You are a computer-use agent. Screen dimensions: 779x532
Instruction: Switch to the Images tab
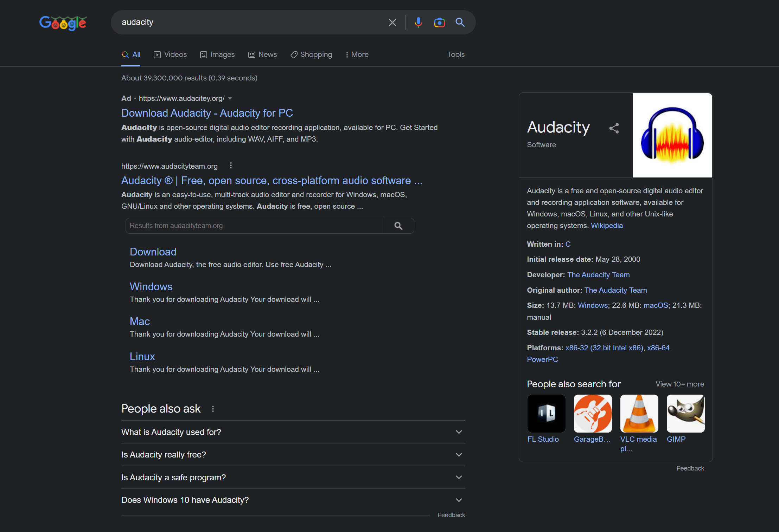coord(217,54)
